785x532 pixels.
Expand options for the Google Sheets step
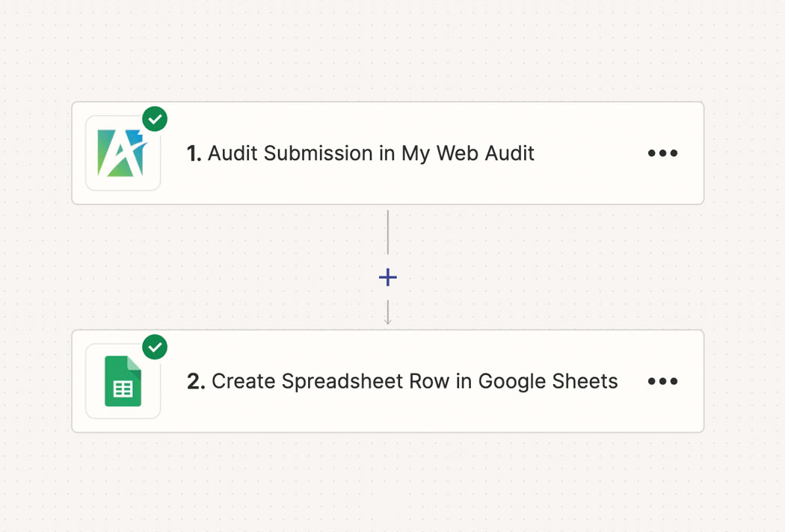(662, 381)
